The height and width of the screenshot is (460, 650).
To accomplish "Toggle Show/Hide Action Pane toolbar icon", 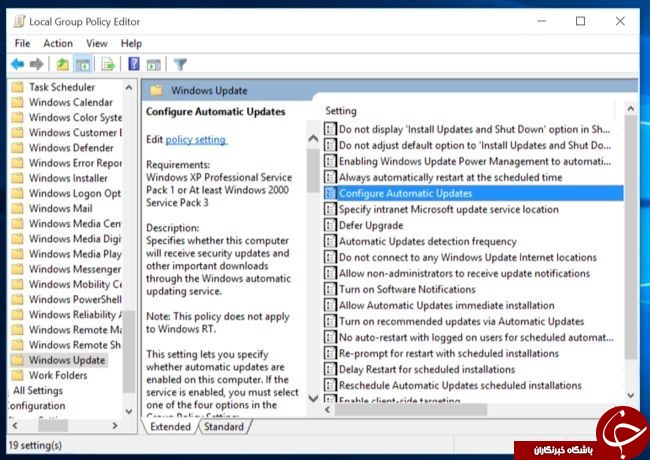I will [153, 65].
